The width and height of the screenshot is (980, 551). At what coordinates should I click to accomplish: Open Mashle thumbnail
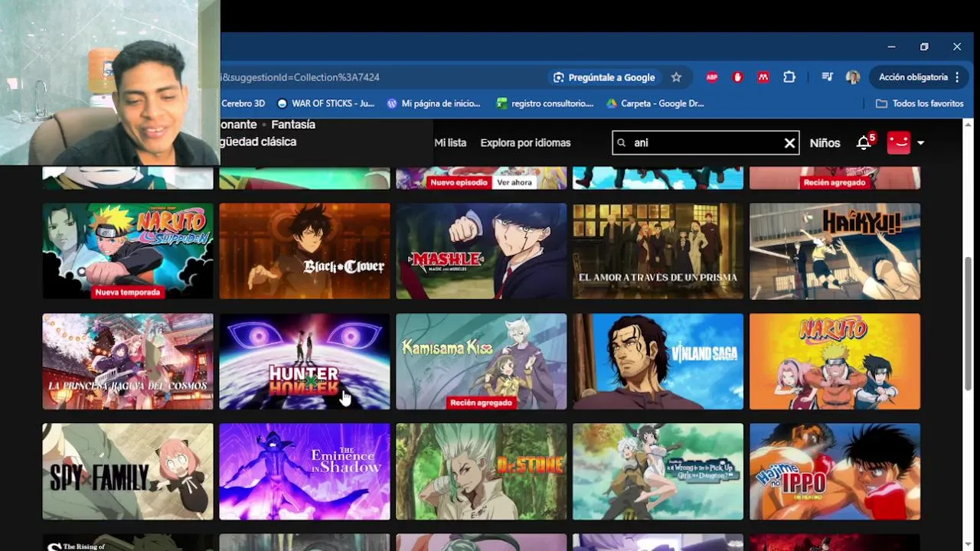[482, 251]
